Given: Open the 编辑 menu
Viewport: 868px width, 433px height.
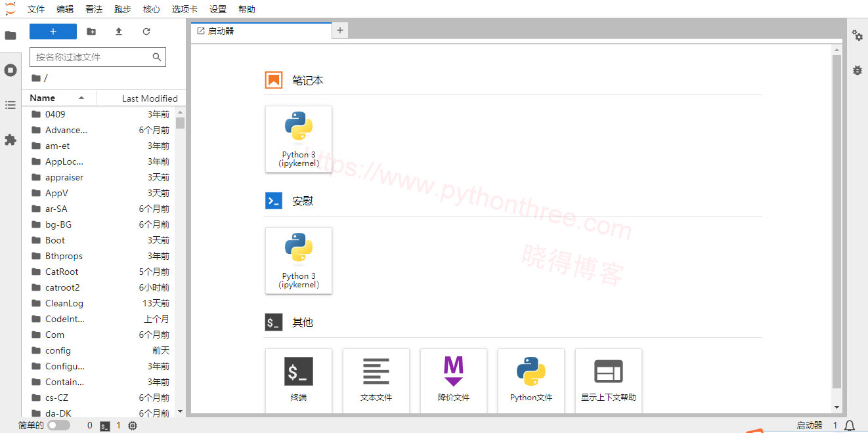Looking at the screenshot, I should click(65, 9).
